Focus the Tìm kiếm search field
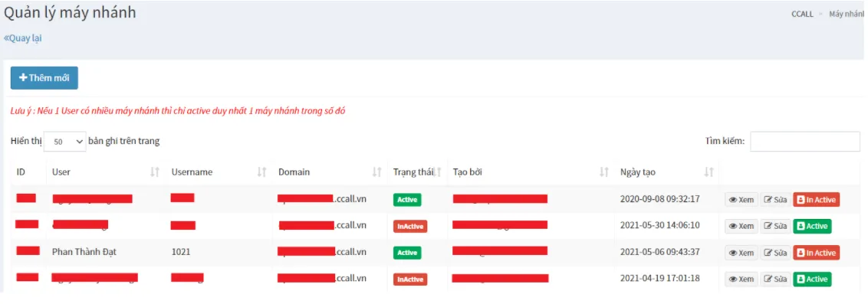 tap(805, 142)
